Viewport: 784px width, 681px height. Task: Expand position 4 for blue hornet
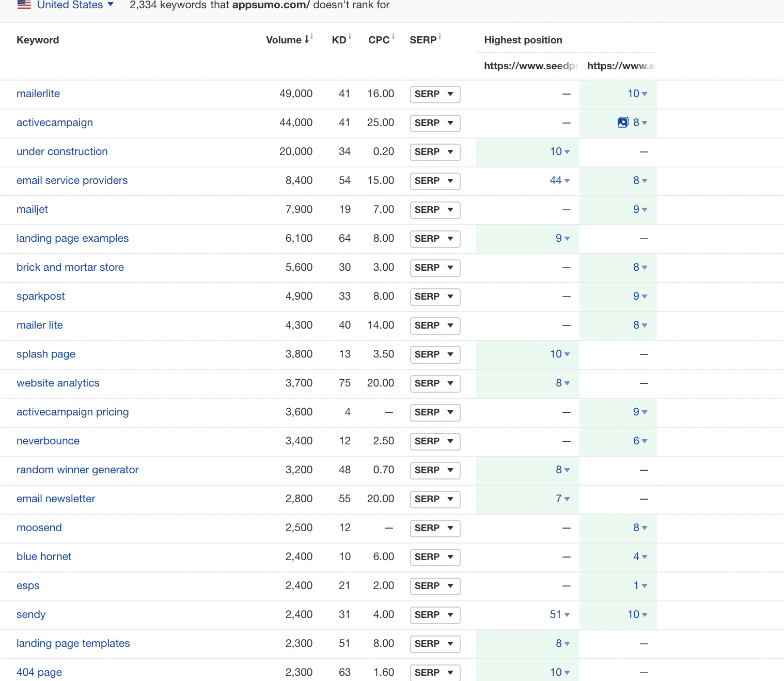[640, 556]
